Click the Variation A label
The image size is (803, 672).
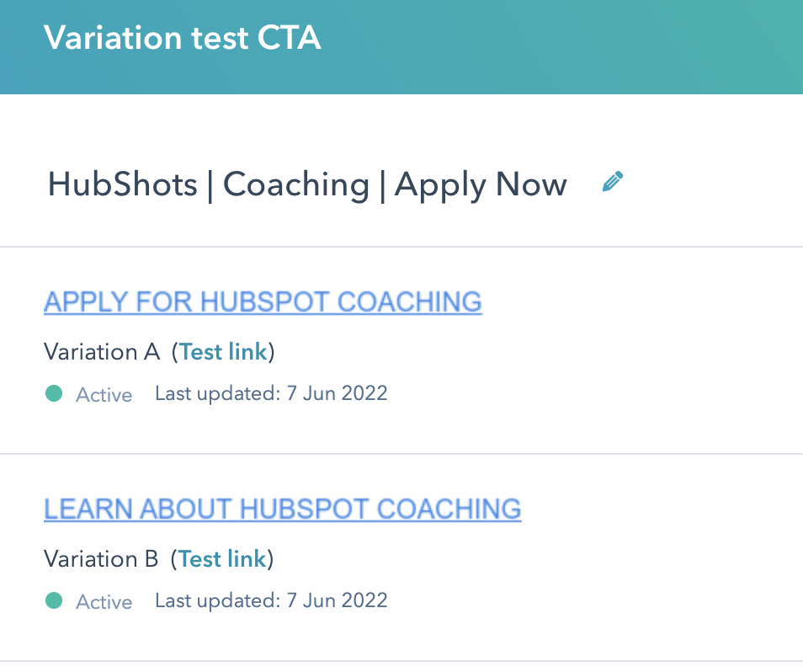tap(102, 351)
